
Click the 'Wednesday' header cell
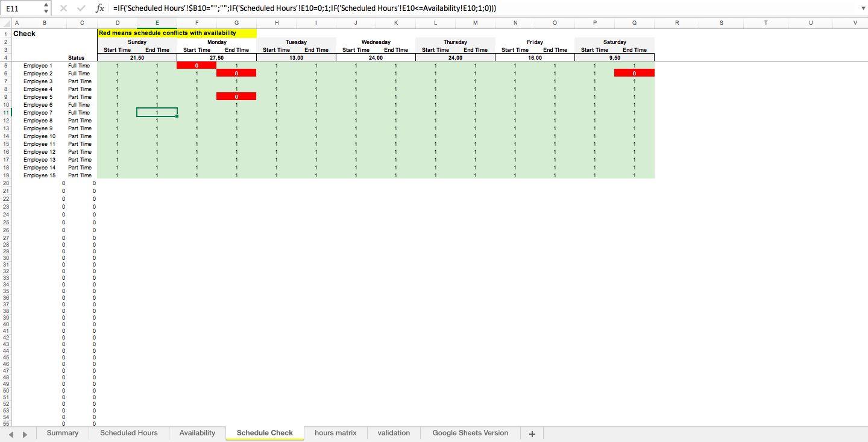376,42
